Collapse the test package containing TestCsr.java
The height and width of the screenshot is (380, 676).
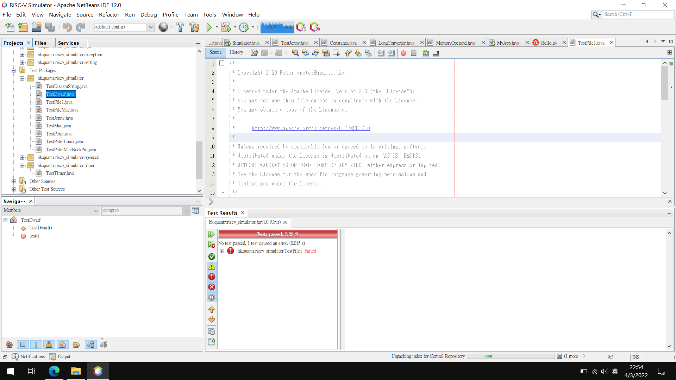[x=22, y=79]
